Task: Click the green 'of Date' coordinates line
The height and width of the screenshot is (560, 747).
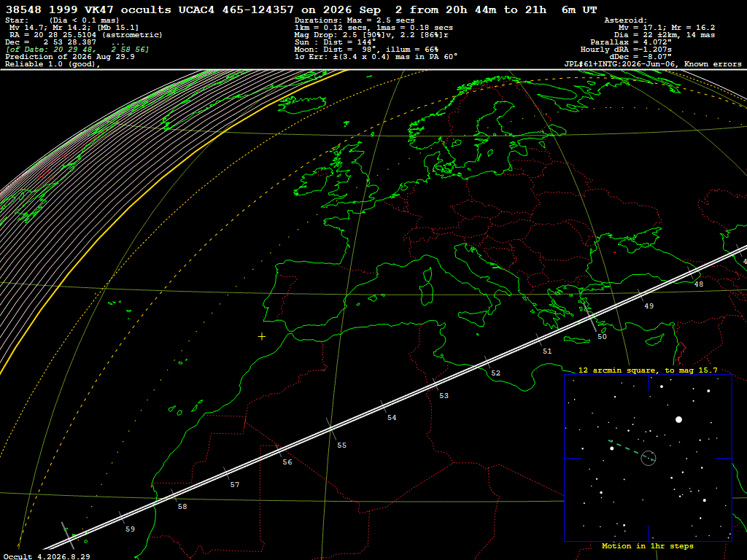Action: (77, 50)
